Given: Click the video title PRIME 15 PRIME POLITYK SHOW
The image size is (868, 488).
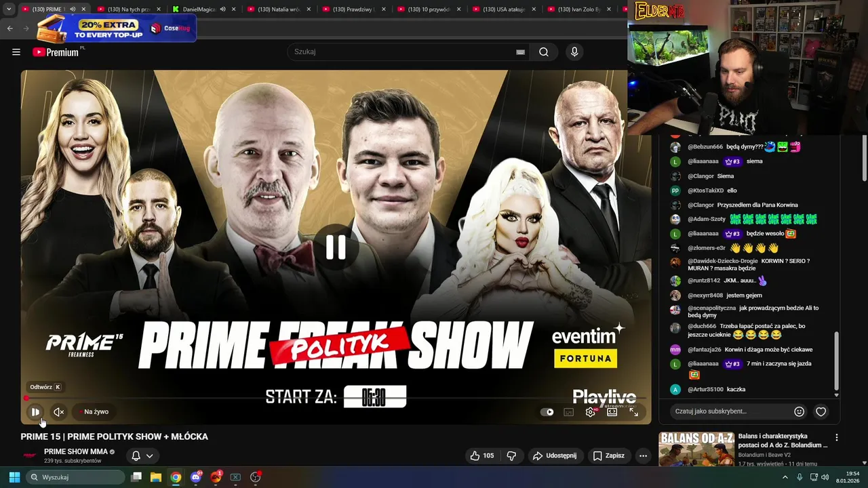Looking at the screenshot, I should click(x=115, y=436).
